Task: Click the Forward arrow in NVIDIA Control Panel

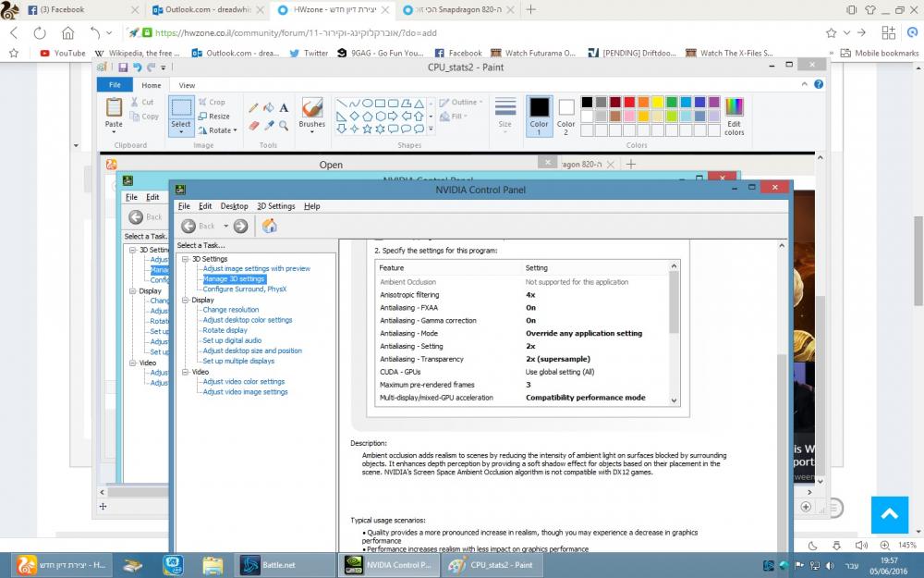Action: (x=240, y=226)
